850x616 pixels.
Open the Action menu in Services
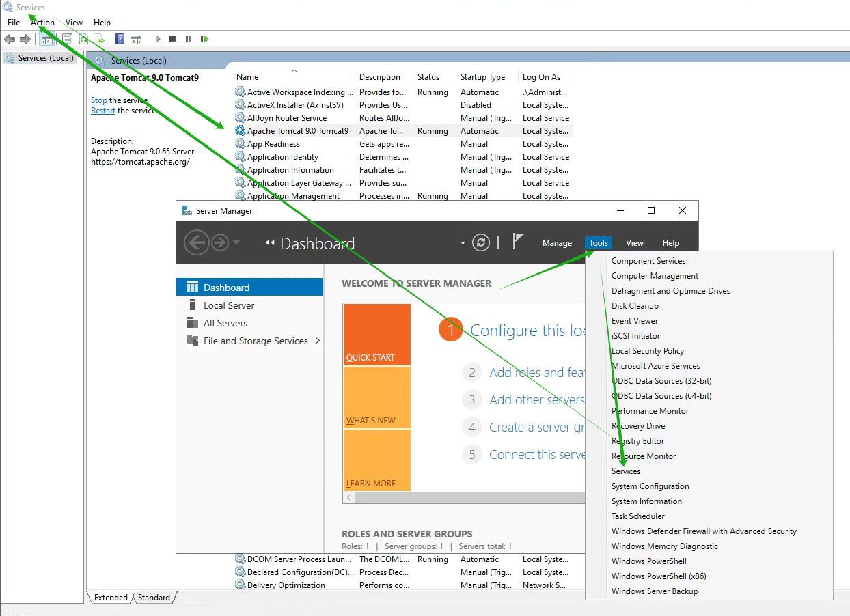pos(42,23)
